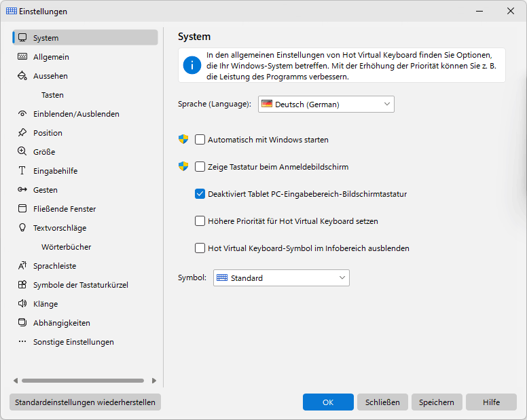Click the Gesten swipe icon

coord(22,189)
